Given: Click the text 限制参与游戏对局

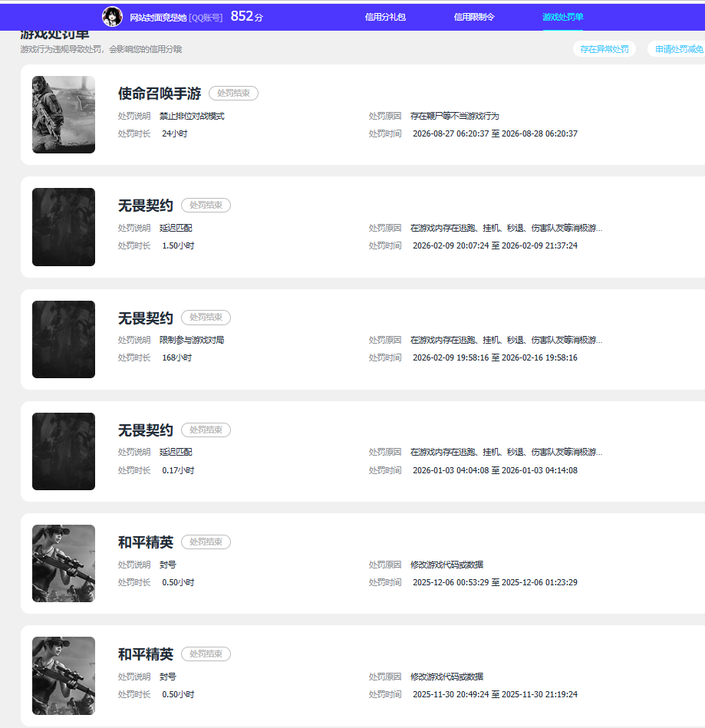Looking at the screenshot, I should tap(192, 341).
